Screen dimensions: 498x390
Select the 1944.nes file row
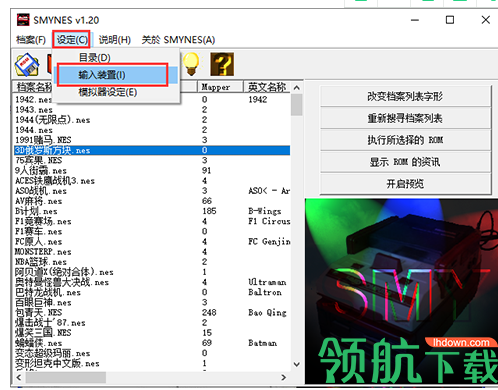point(152,130)
